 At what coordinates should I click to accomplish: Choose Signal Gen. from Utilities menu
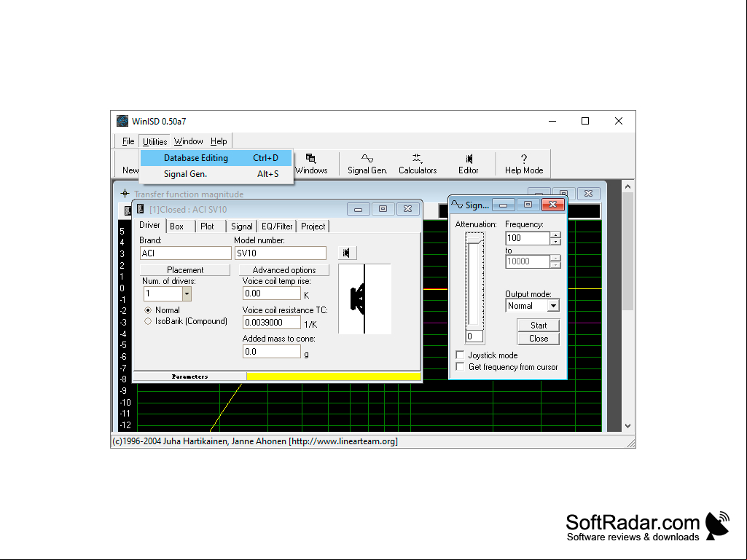(x=216, y=174)
